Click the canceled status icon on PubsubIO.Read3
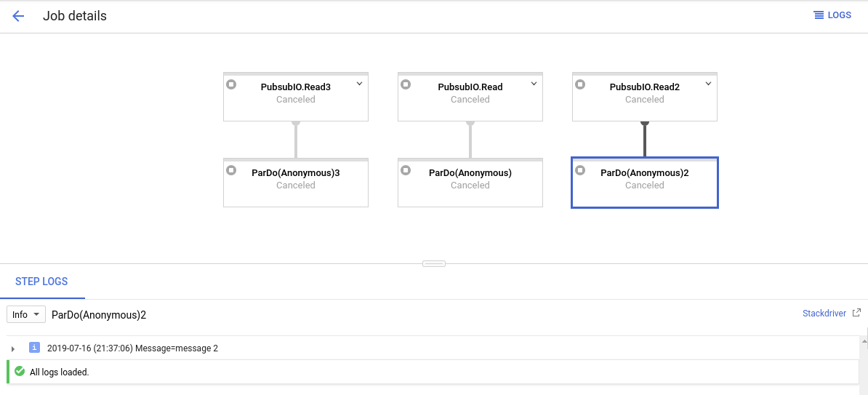 pos(231,84)
